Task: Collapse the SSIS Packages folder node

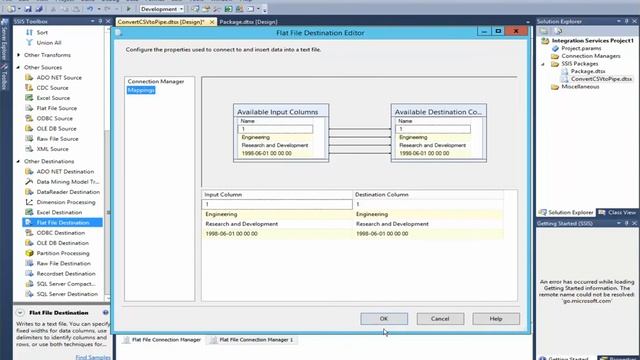Action: (x=543, y=64)
